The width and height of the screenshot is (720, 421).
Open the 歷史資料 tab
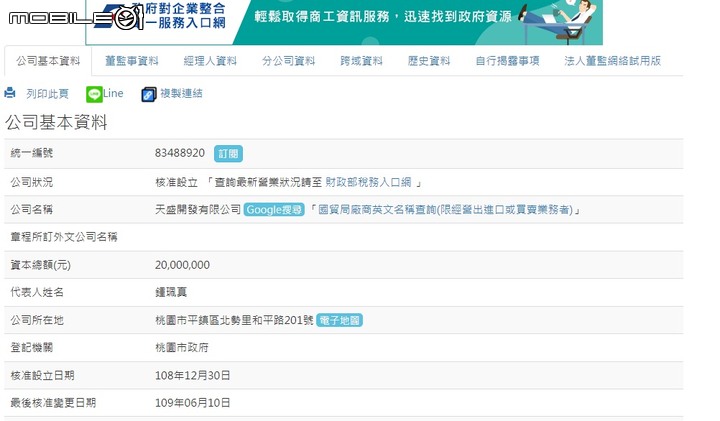click(x=429, y=61)
